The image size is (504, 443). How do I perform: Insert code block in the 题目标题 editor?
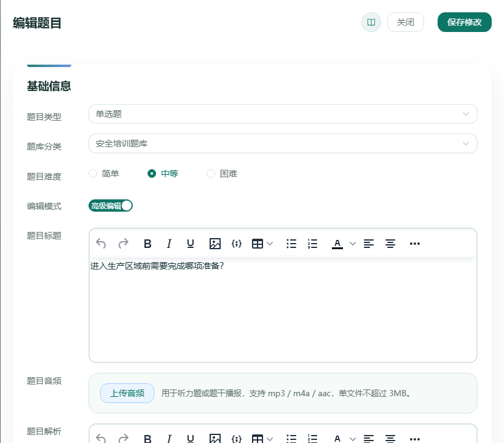tap(237, 244)
